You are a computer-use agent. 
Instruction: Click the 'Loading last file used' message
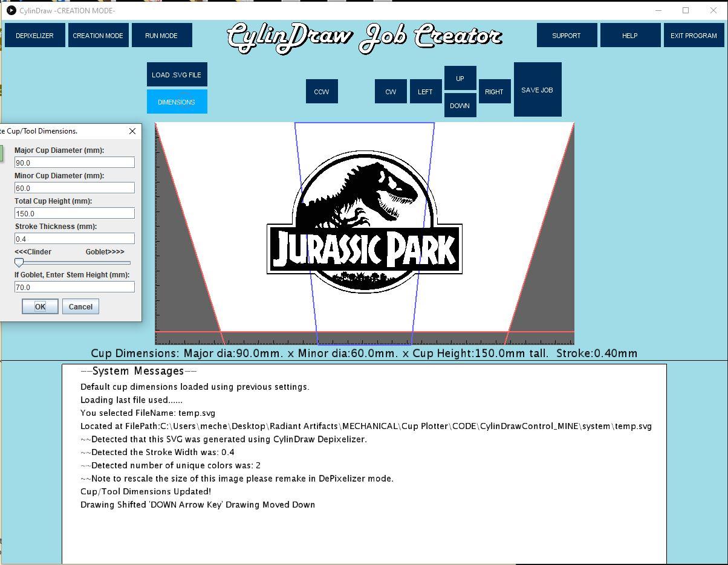click(131, 400)
